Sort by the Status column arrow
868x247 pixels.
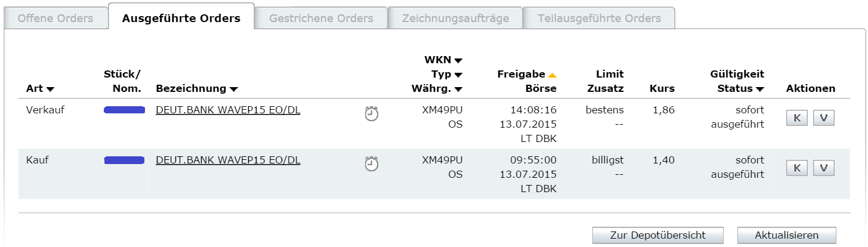759,89
